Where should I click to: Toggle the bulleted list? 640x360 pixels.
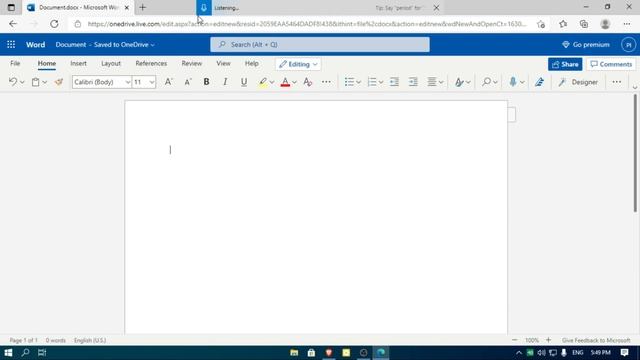[349, 82]
